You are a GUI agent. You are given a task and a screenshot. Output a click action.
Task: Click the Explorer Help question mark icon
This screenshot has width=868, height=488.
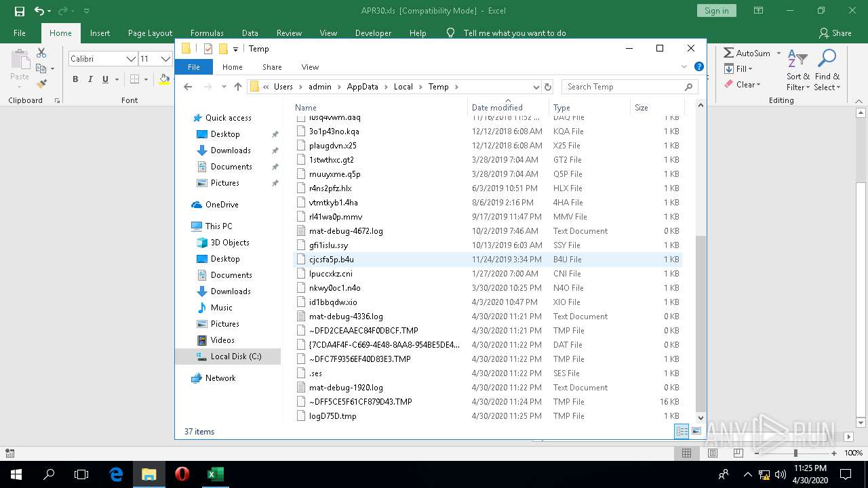click(698, 66)
